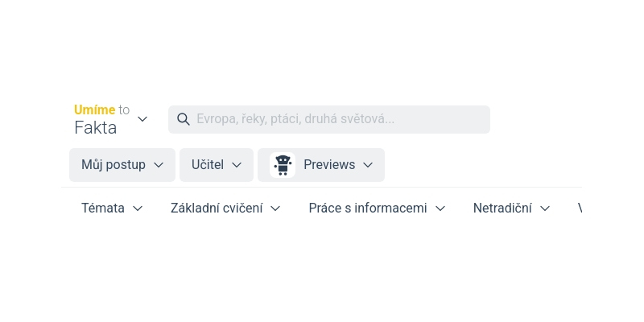
Task: Click the chevron arrow beside Fakta
Action: click(142, 119)
